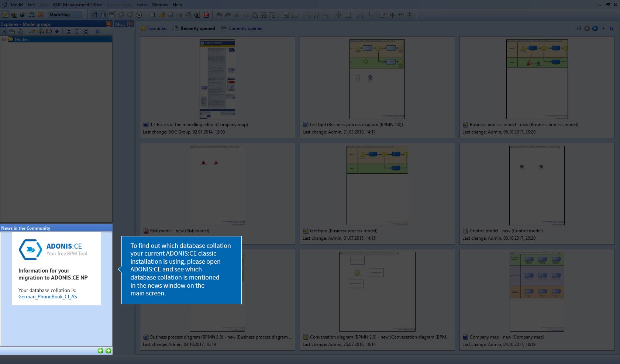Switch to the Favourites tab
This screenshot has height=364, width=620.
click(x=154, y=28)
